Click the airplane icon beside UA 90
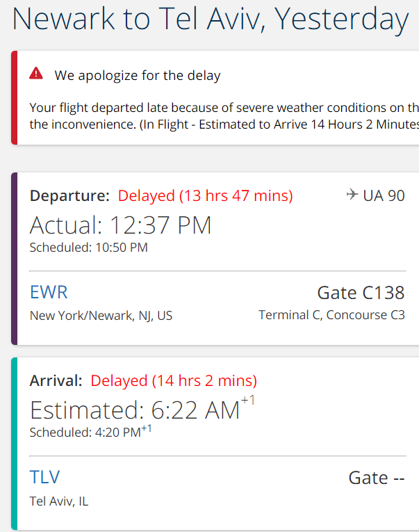The width and height of the screenshot is (419, 532). (352, 195)
